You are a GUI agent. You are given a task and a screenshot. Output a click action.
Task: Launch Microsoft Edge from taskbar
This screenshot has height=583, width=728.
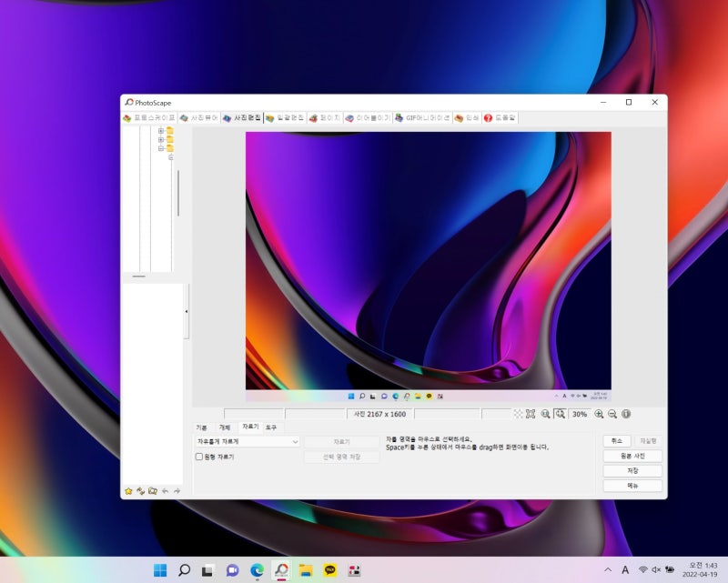[x=257, y=570]
